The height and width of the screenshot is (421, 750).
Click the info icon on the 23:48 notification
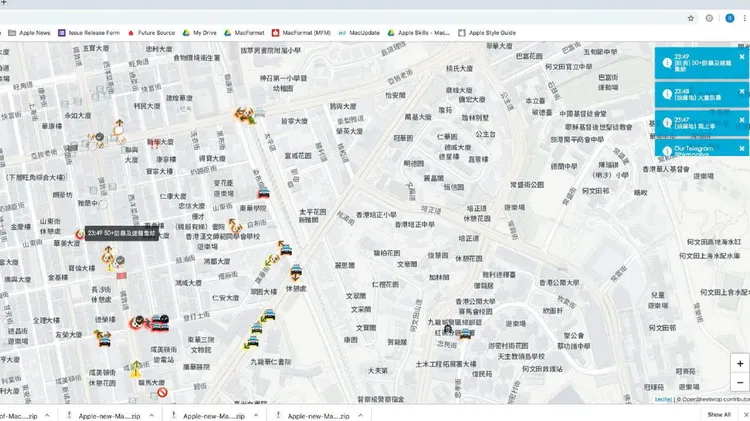(666, 93)
